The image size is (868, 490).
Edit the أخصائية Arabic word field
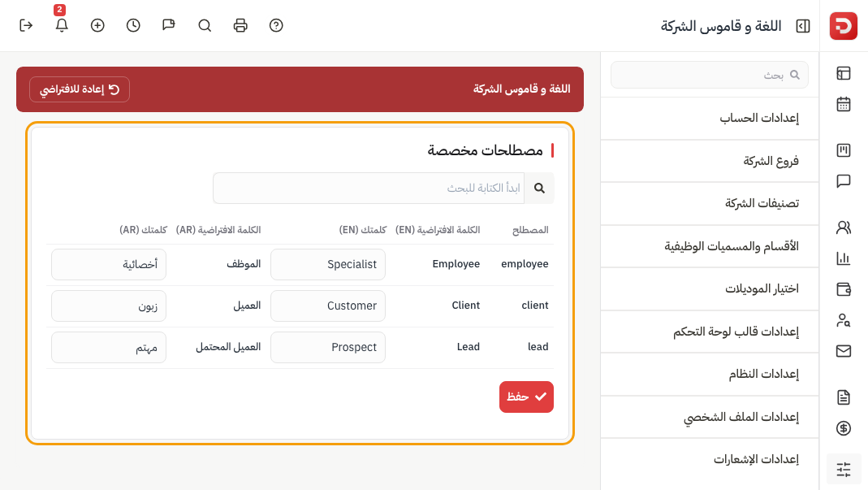[109, 264]
